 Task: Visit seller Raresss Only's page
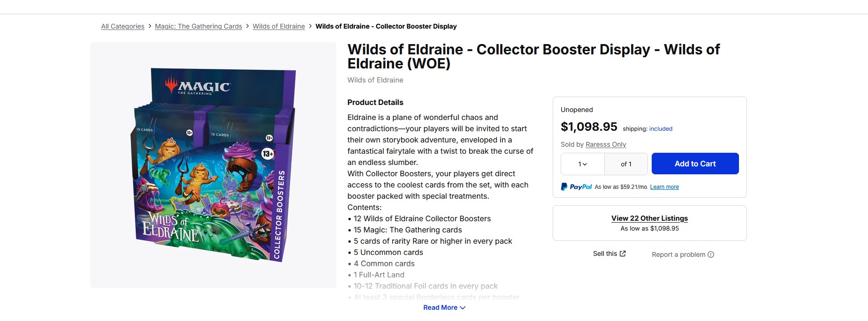coord(606,144)
